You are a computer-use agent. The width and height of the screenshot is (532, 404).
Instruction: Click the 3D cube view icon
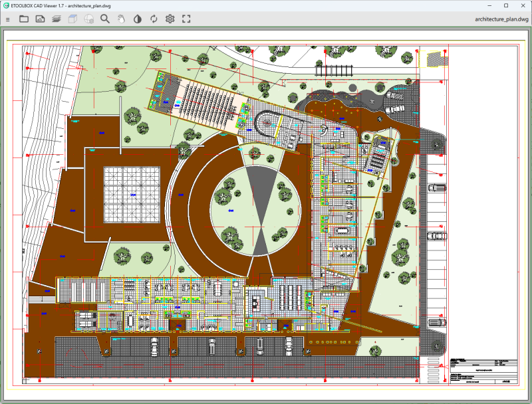72,19
